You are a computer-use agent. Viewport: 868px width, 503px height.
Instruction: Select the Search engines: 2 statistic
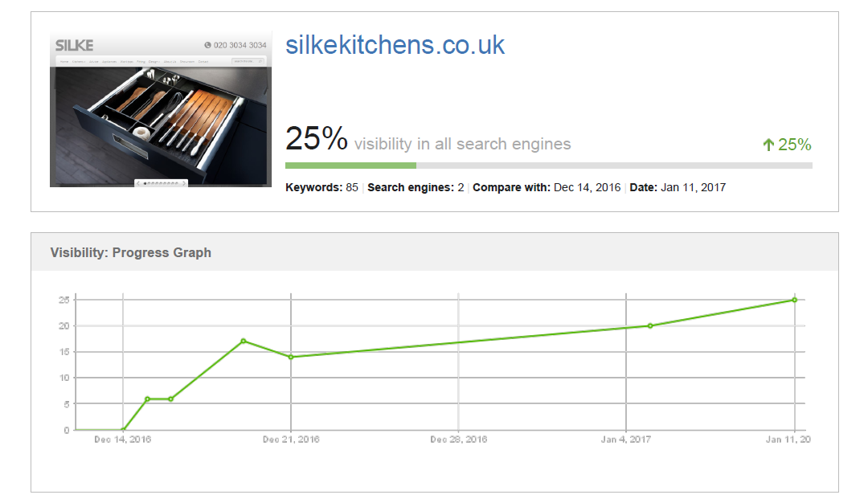[416, 187]
